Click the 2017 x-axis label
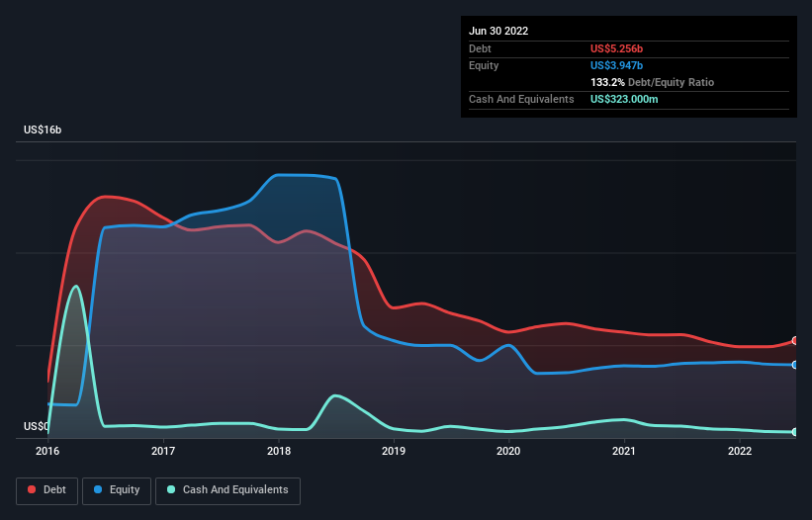The image size is (812, 520). 163,451
